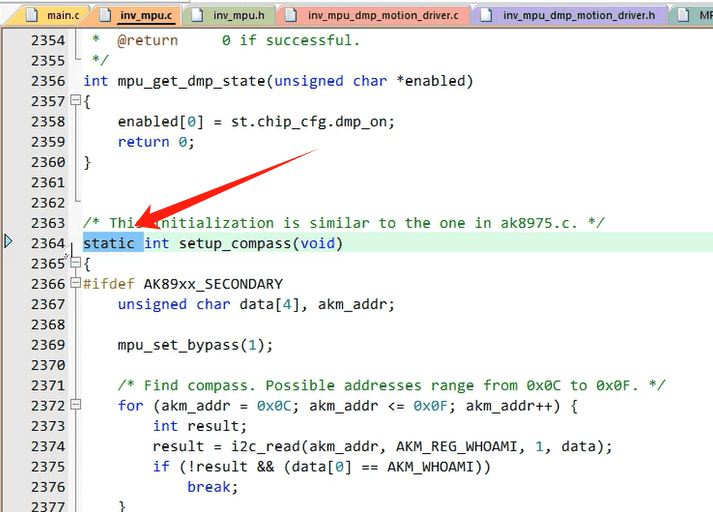
Task: Click 'i2c_read' function call
Action: 266,447
